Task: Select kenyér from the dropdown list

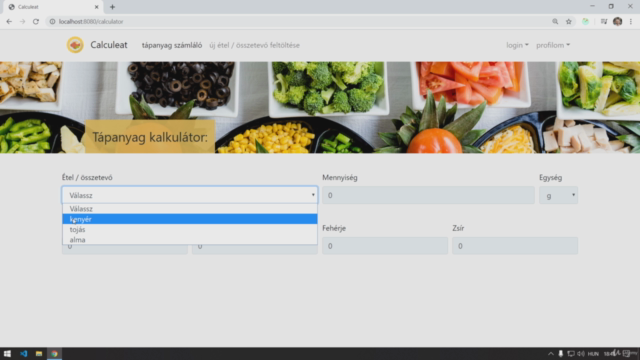Action: coord(190,219)
